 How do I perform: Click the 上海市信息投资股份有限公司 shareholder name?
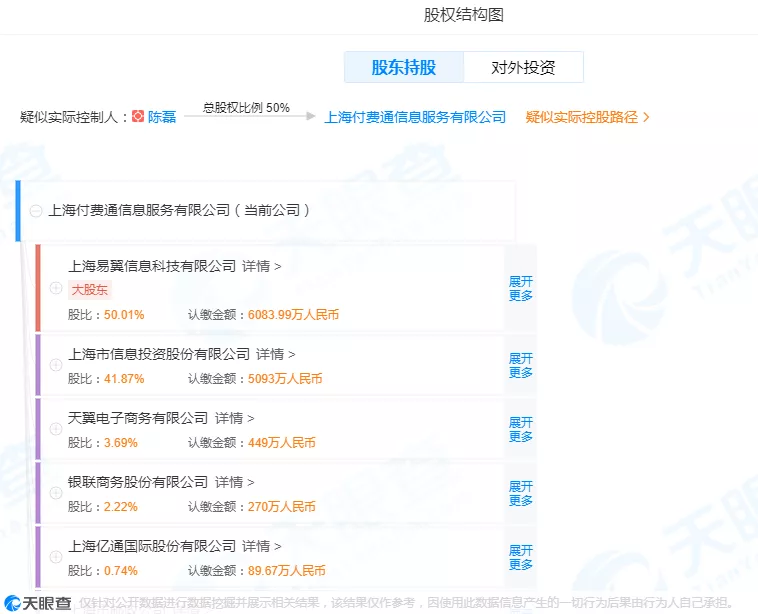pyautogui.click(x=159, y=354)
